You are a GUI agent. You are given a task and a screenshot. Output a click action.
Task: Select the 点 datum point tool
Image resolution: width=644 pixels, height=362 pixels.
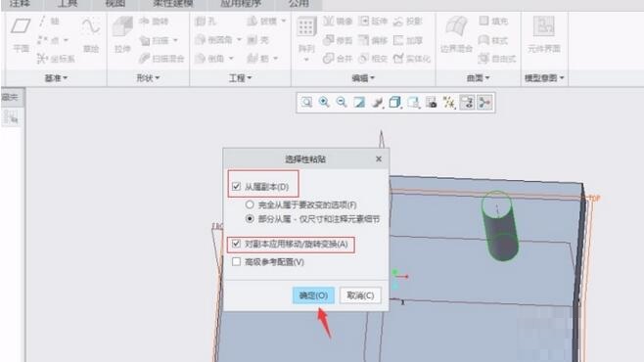point(49,40)
